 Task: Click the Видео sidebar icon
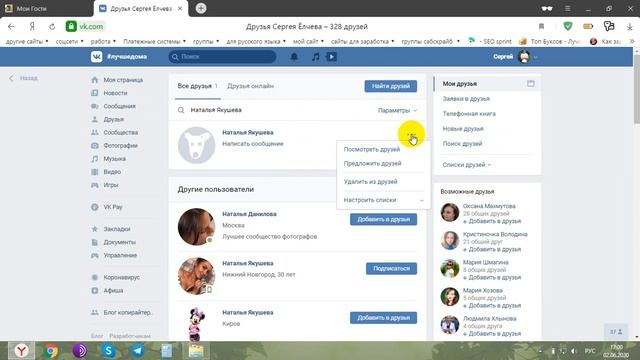pyautogui.click(x=95, y=172)
